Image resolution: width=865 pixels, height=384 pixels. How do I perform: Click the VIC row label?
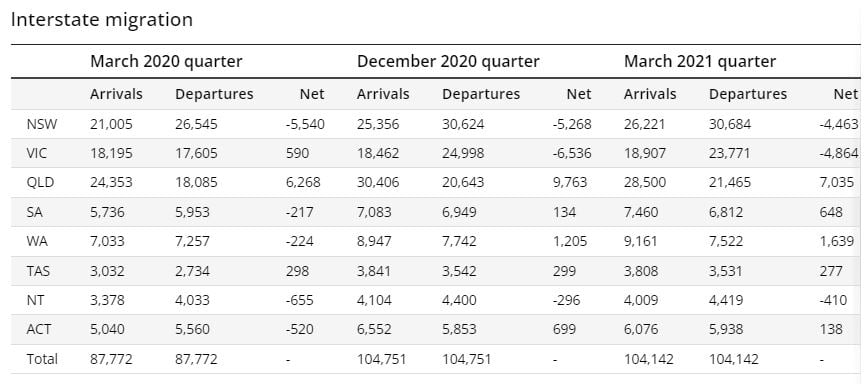pos(36,153)
